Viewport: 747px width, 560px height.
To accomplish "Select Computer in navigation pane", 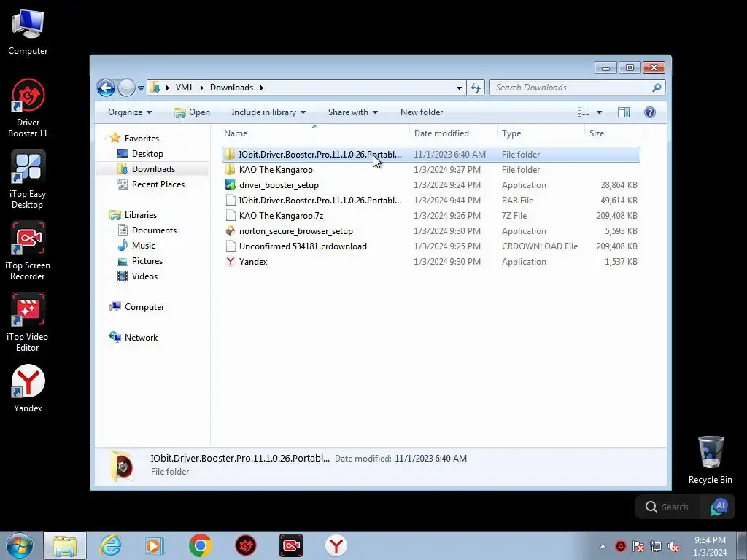I will pos(144,307).
